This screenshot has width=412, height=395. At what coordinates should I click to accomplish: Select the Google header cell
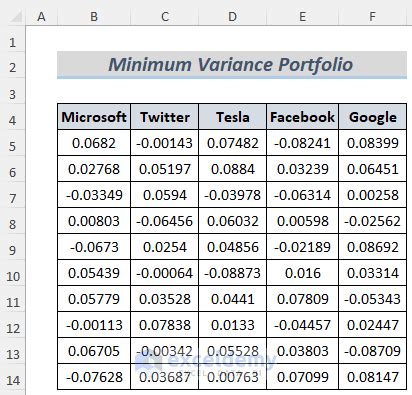coord(373,117)
